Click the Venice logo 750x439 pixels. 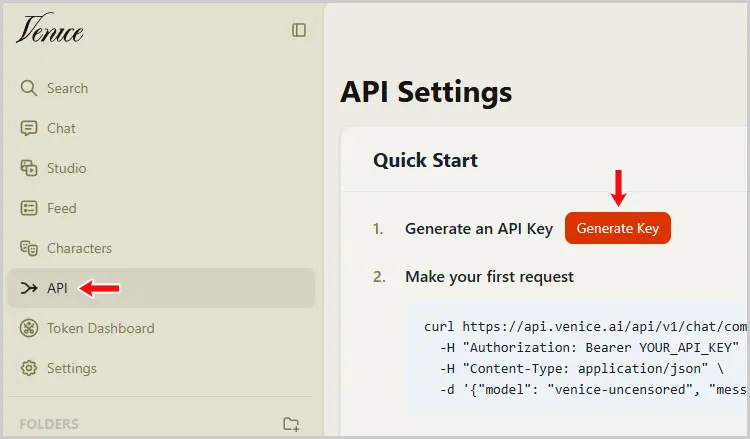tap(50, 29)
